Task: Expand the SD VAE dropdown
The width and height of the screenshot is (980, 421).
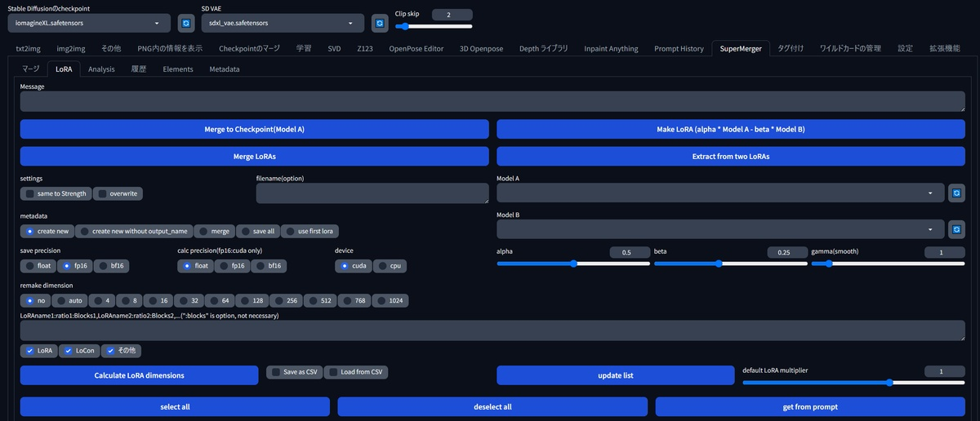Action: (283, 23)
